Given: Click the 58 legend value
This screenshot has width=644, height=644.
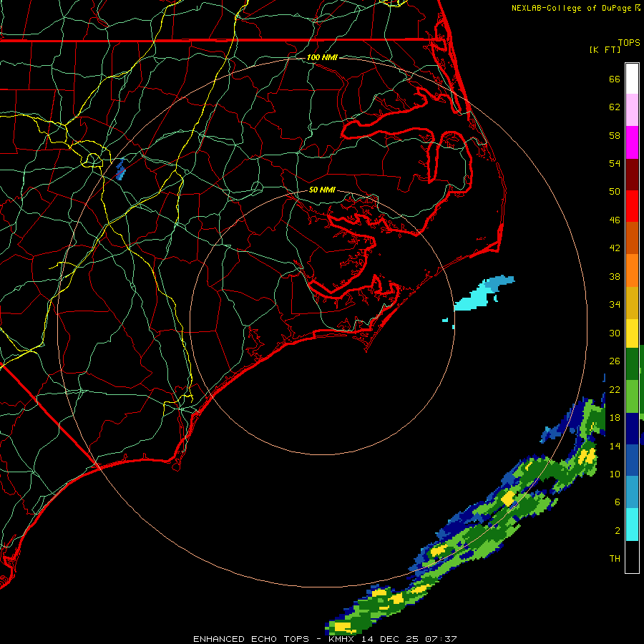Looking at the screenshot, I should [x=615, y=135].
